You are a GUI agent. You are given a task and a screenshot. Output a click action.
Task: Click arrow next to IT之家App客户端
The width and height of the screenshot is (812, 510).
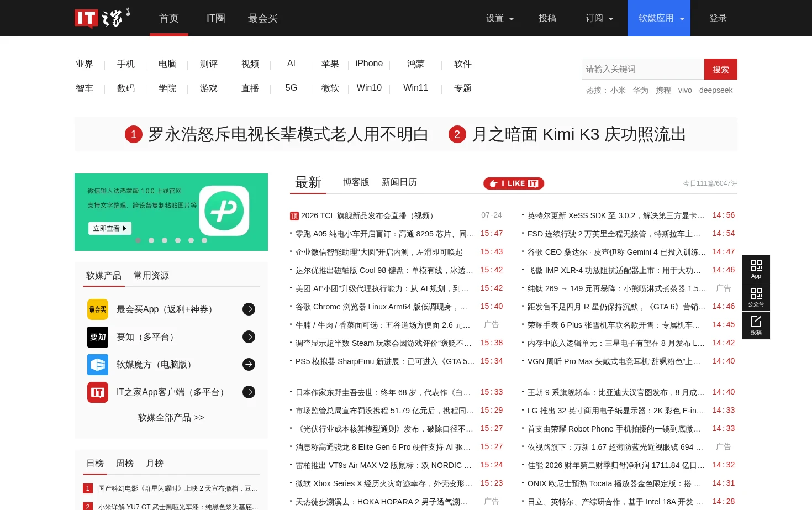[249, 392]
